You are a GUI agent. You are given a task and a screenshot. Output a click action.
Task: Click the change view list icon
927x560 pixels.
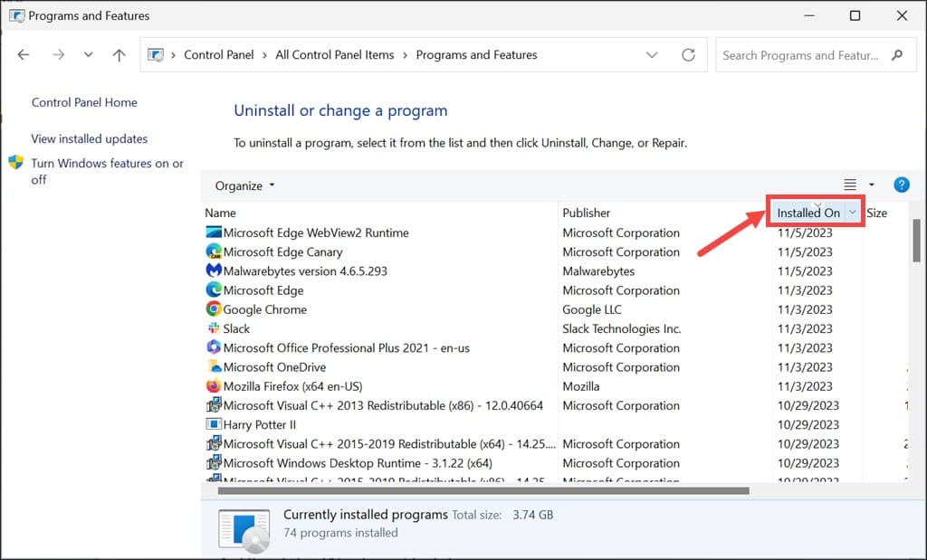pyautogui.click(x=849, y=185)
